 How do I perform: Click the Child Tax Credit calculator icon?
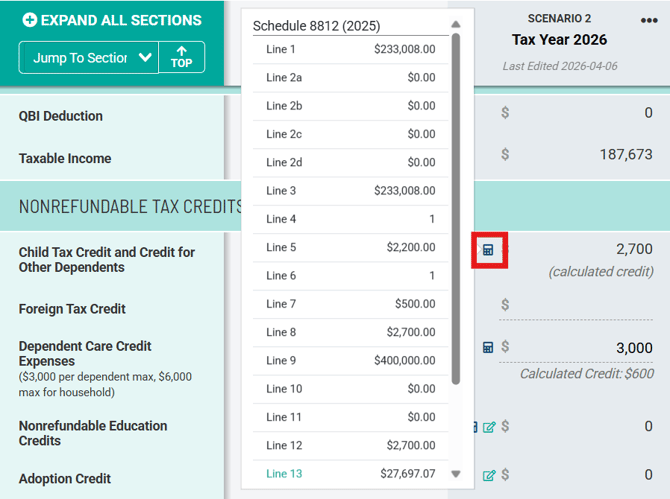click(x=488, y=249)
